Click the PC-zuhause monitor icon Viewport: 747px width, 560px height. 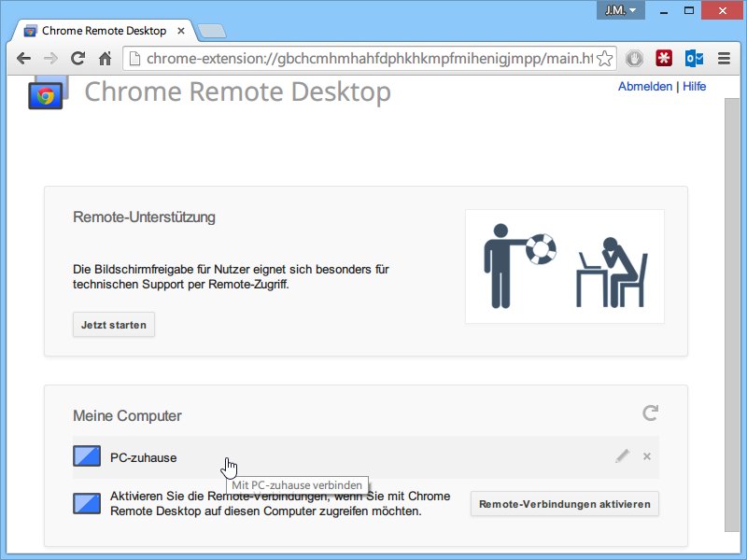coord(87,456)
